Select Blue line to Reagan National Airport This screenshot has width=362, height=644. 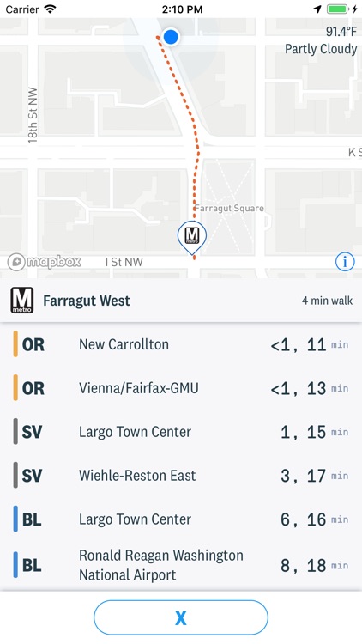point(181,565)
